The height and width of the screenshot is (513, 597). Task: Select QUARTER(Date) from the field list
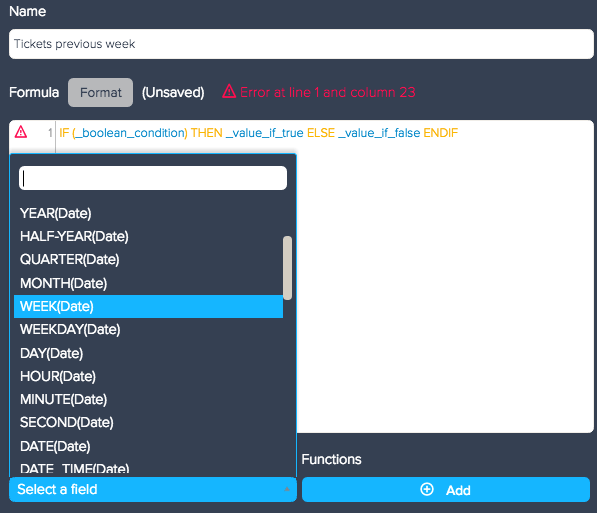[x=148, y=260]
